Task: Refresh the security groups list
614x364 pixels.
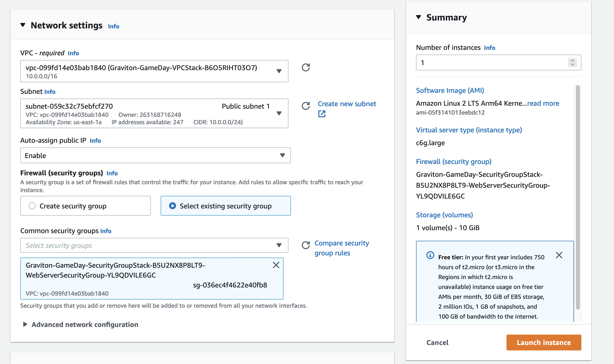Action: coord(306,245)
